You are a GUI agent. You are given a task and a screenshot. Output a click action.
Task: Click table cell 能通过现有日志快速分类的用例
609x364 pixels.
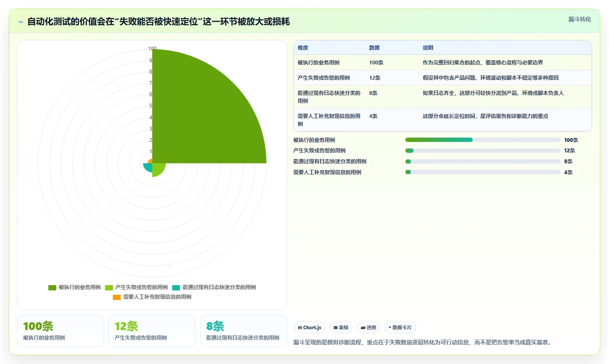pos(329,97)
